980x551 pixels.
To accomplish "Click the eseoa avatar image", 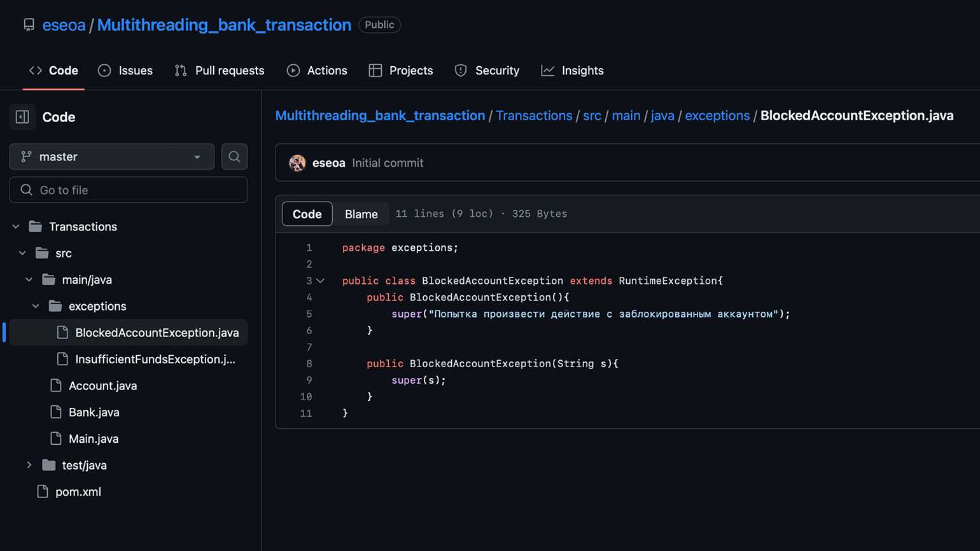I will pyautogui.click(x=297, y=163).
